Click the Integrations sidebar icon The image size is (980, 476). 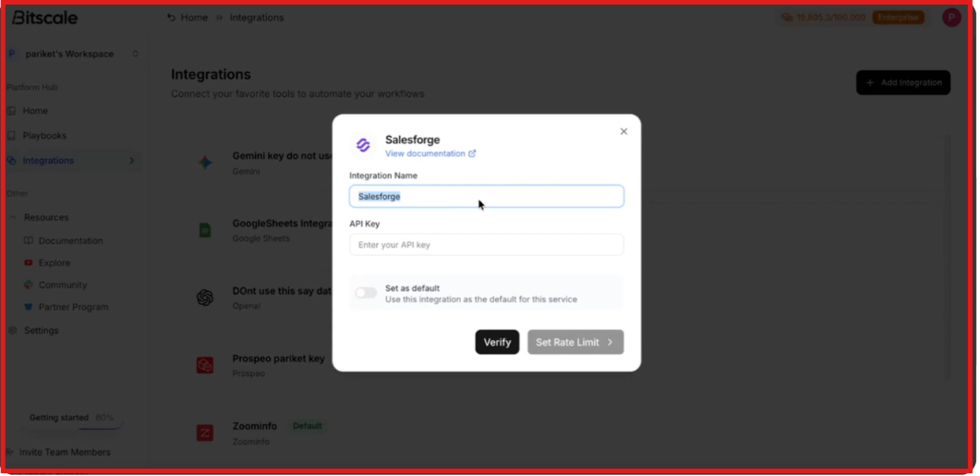click(x=11, y=161)
